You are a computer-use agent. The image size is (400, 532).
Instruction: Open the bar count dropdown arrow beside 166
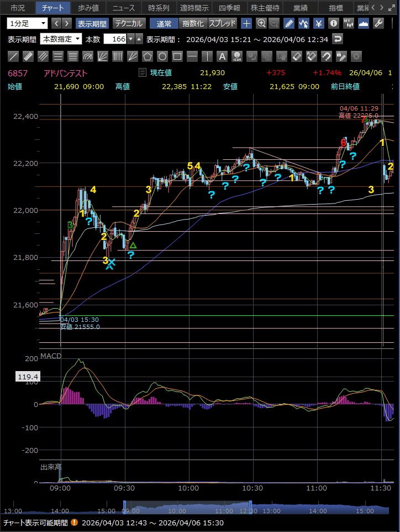tap(130, 39)
